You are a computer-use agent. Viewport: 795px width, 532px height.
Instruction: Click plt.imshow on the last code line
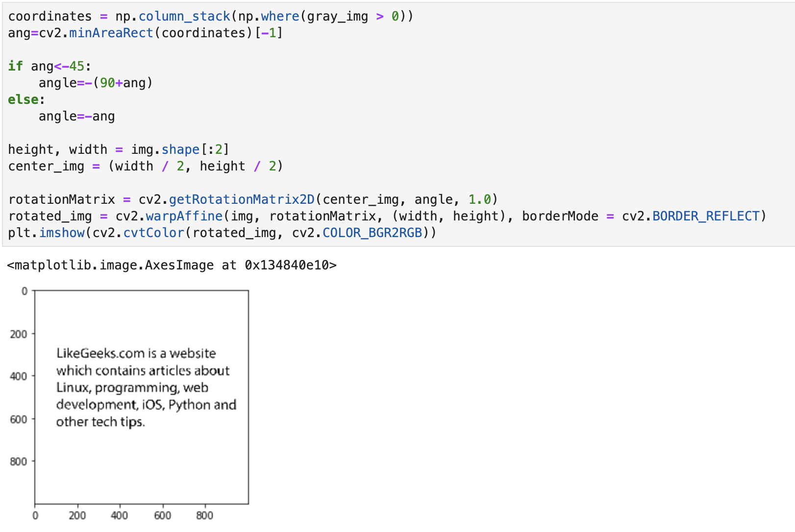(47, 233)
